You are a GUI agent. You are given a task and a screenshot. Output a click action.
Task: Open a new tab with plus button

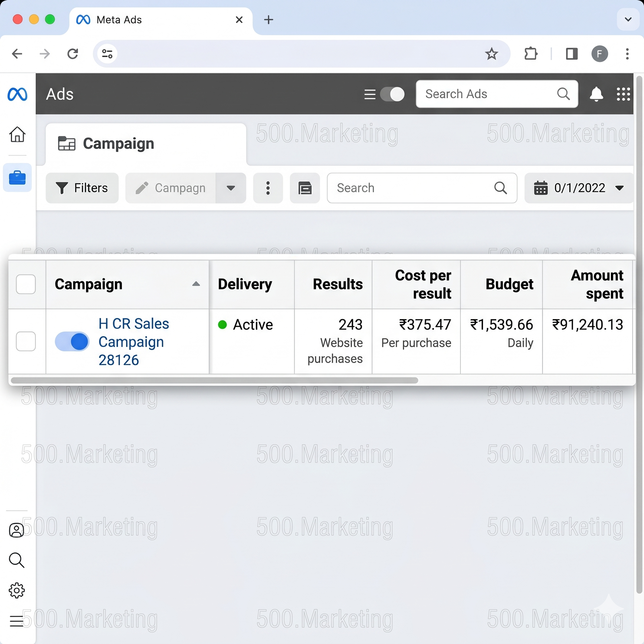point(268,19)
